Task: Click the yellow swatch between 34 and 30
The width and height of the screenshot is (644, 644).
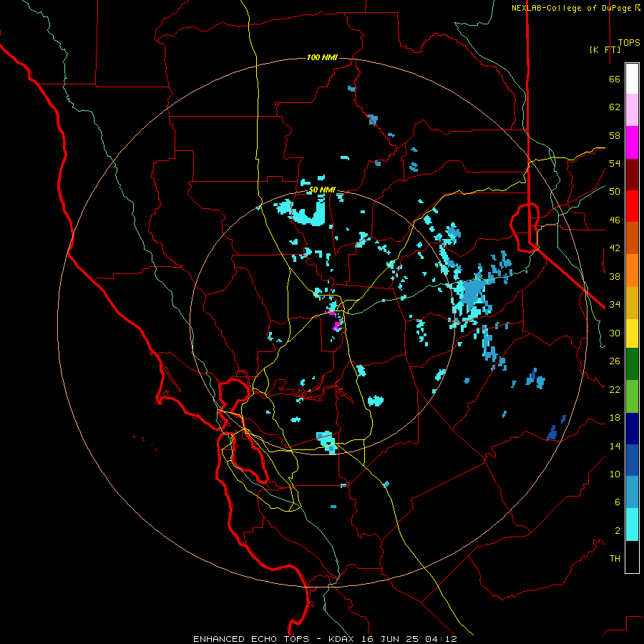Action: click(632, 333)
